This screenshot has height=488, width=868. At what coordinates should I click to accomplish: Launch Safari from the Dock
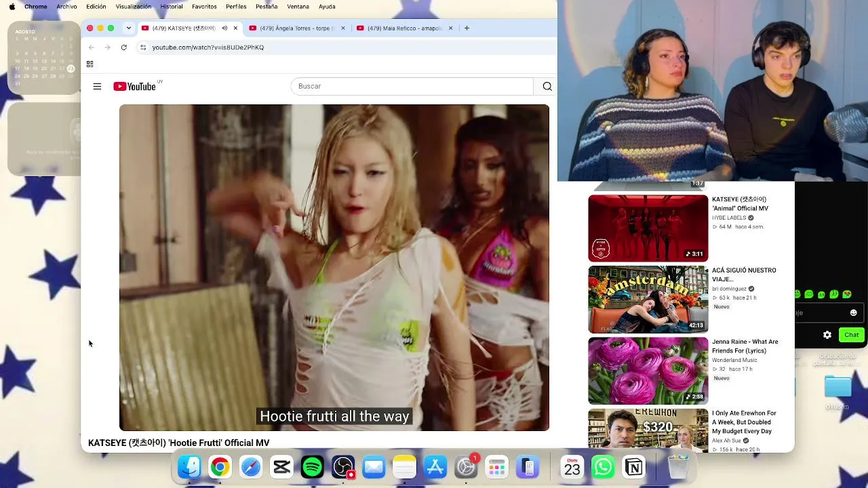coord(251,467)
